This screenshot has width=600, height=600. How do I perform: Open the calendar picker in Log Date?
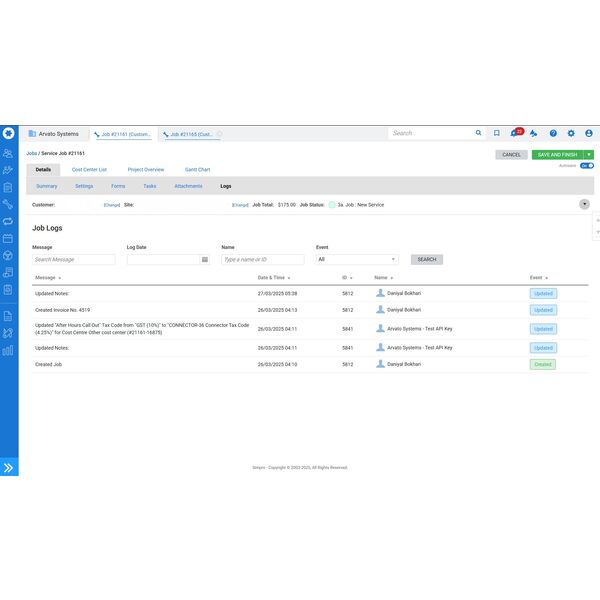[x=205, y=259]
